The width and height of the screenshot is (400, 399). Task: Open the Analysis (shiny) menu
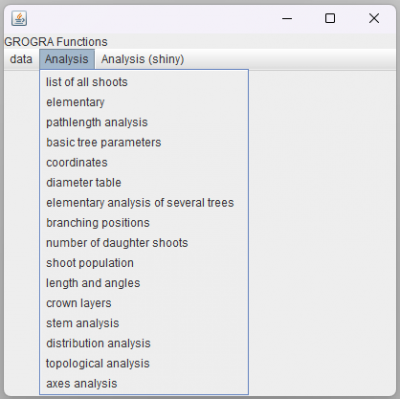point(142,59)
